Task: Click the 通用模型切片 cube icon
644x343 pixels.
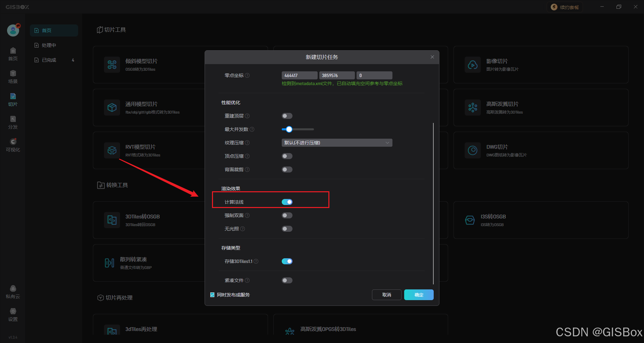Action: (x=112, y=108)
